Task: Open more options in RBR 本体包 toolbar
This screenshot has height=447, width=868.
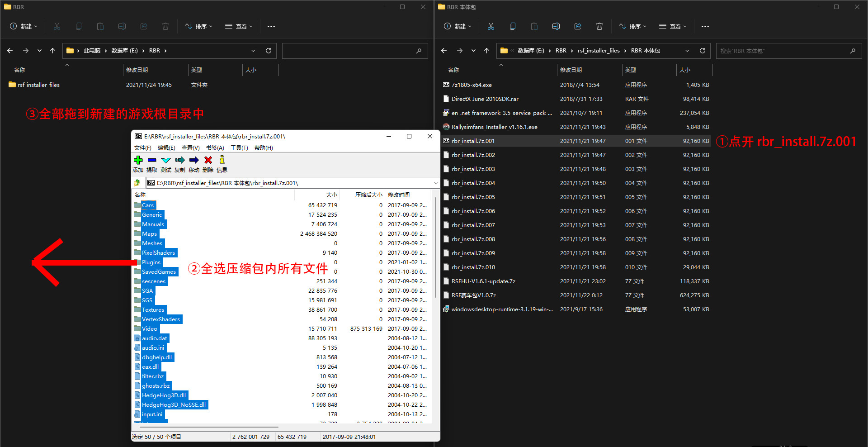Action: 705,27
